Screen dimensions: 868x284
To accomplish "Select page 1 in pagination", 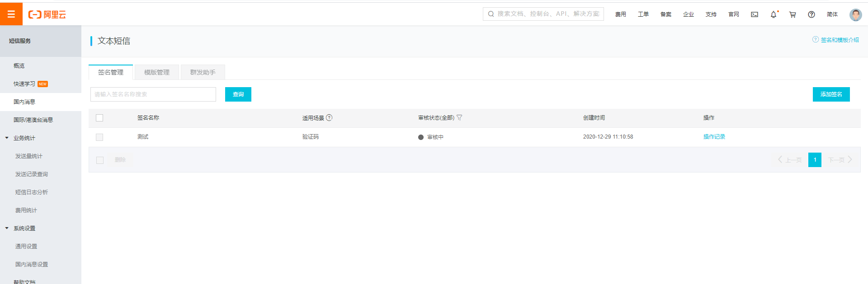I will [x=815, y=160].
